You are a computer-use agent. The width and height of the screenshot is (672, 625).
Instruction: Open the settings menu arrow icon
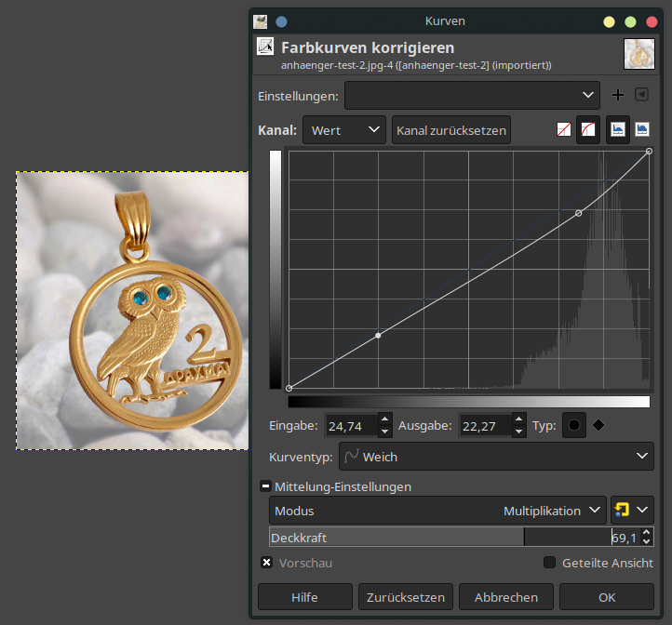tap(640, 95)
